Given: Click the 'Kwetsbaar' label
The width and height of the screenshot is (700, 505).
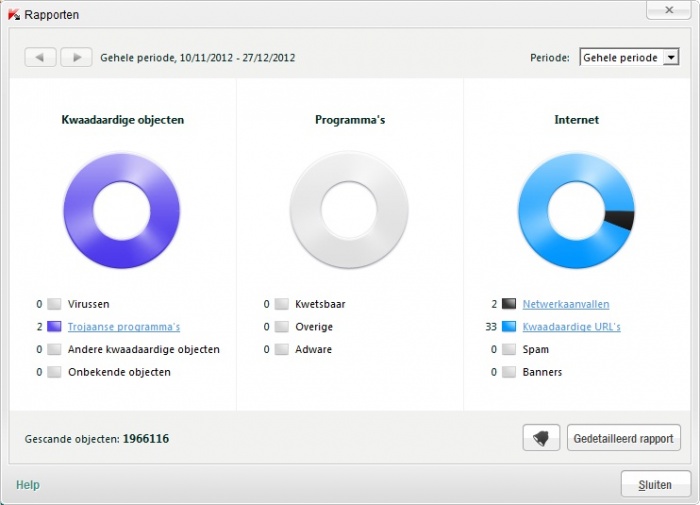Looking at the screenshot, I should tap(320, 304).
